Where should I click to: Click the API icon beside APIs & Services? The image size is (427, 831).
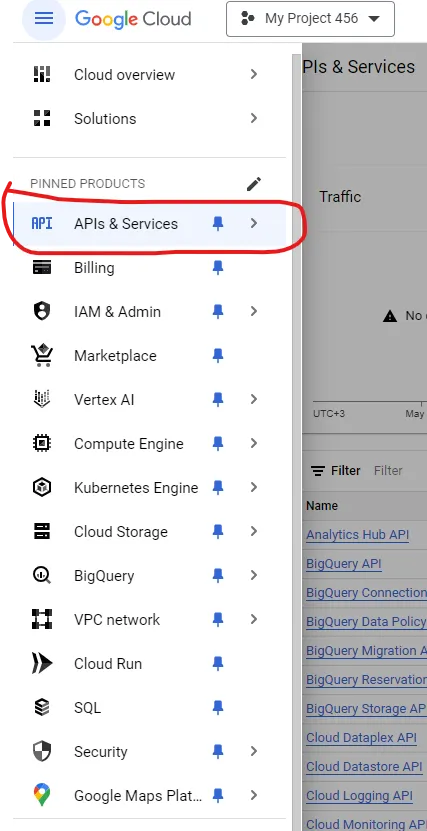coord(42,224)
